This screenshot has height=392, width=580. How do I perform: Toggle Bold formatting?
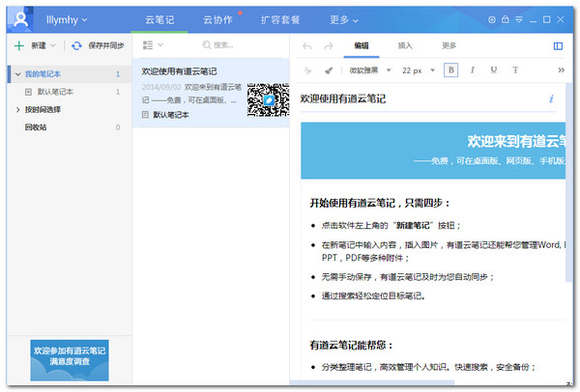point(450,70)
